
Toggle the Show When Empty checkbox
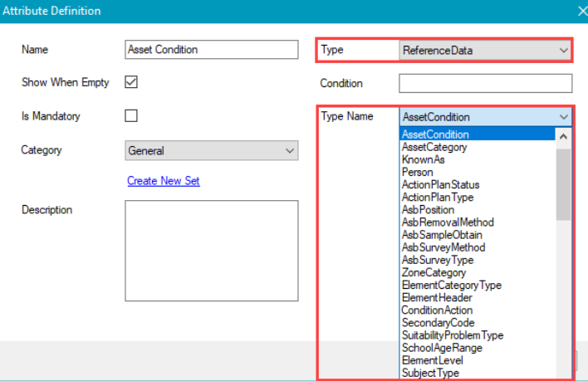(x=131, y=82)
